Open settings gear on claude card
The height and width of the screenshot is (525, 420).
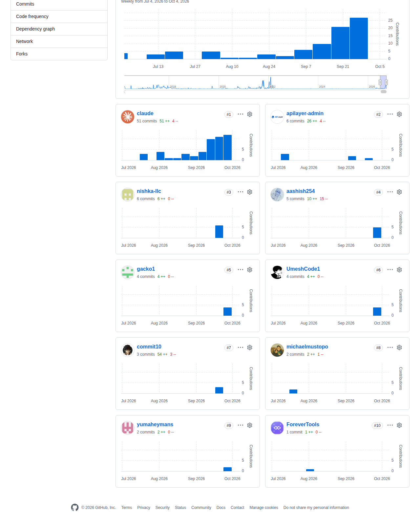[250, 114]
